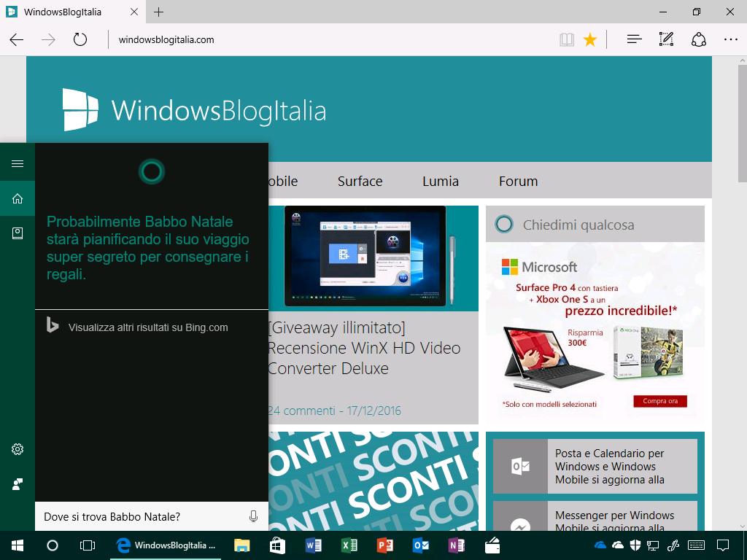Open Windows Defender from the system tray

(635, 545)
